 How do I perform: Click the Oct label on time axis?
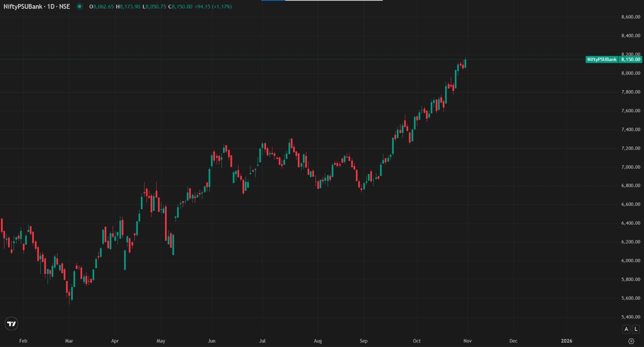pos(417,341)
